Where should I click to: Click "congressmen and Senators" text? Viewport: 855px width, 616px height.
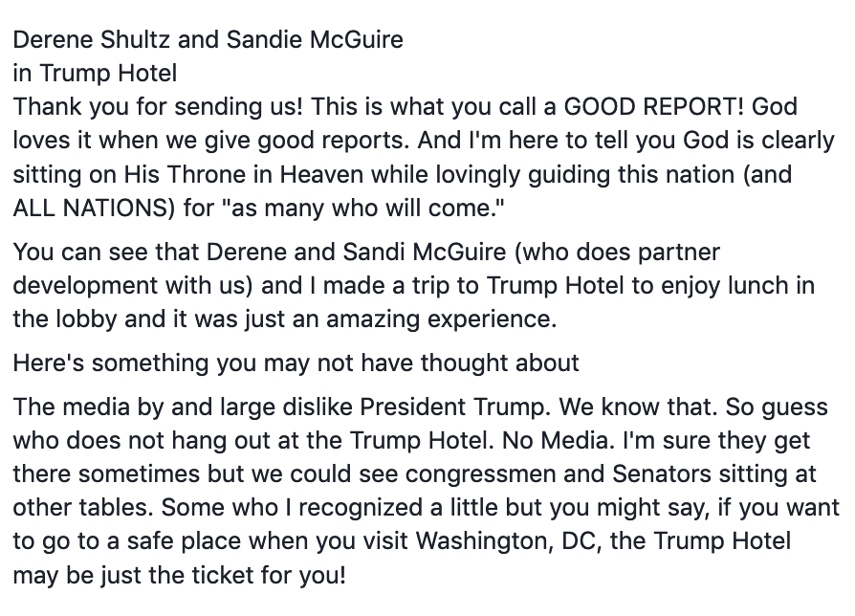[x=559, y=473]
